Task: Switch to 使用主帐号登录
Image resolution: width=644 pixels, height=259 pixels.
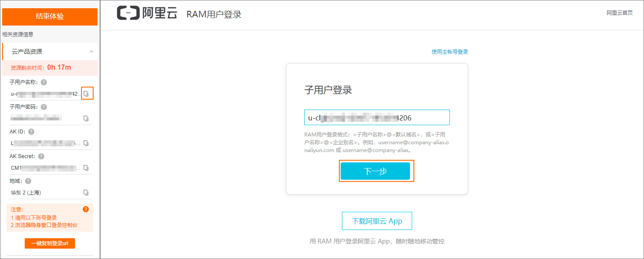Action: pyautogui.click(x=450, y=52)
